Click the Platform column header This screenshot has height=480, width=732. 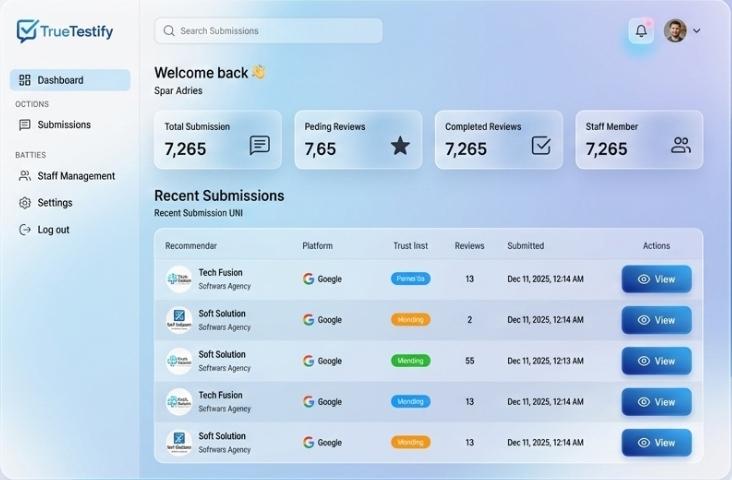(x=317, y=246)
